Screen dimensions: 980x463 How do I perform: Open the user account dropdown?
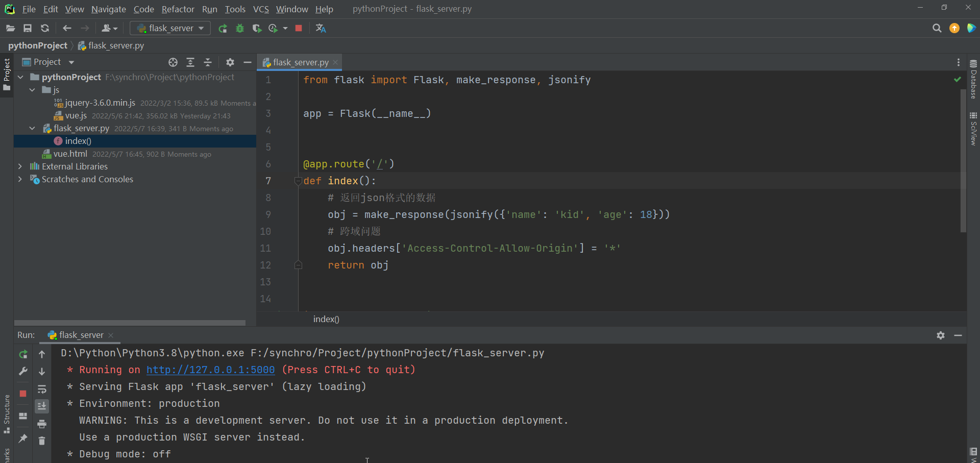(x=109, y=28)
